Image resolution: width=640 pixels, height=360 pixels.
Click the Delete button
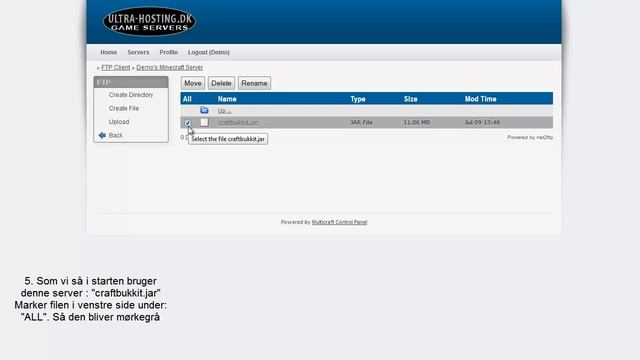click(221, 83)
